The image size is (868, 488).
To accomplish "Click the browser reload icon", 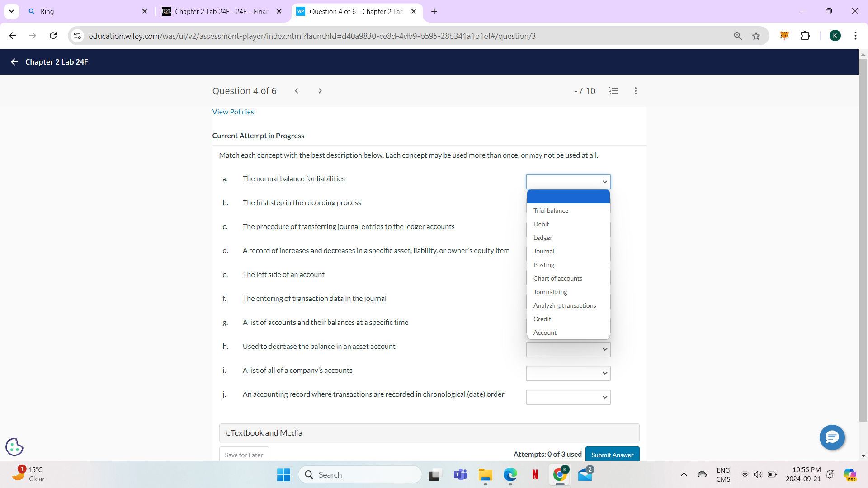I will pos(53,36).
